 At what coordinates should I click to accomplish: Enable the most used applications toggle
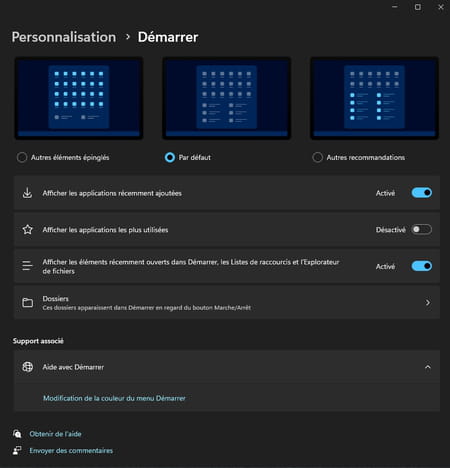click(422, 229)
